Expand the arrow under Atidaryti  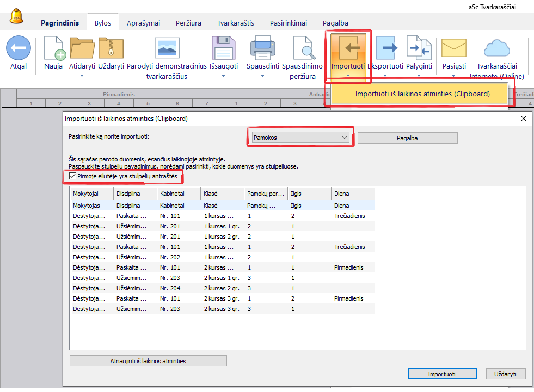click(x=82, y=76)
